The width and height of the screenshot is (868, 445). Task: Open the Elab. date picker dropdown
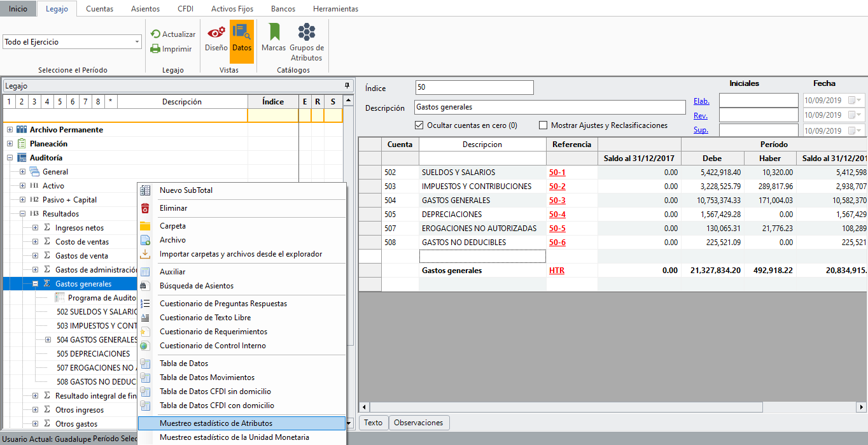[859, 101]
